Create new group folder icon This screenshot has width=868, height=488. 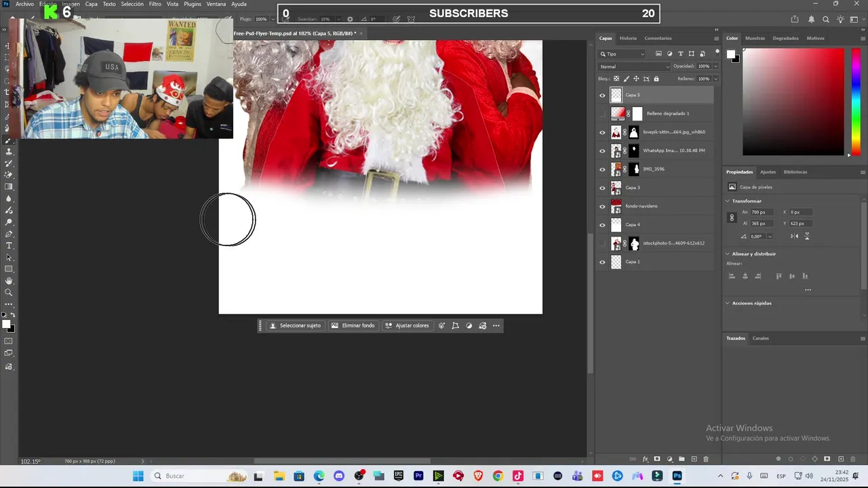click(682, 459)
